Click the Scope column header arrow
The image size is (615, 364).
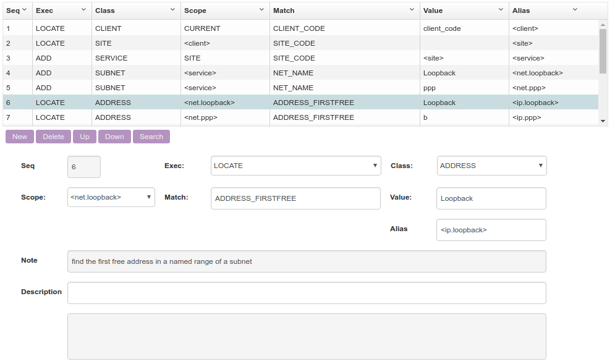(261, 10)
